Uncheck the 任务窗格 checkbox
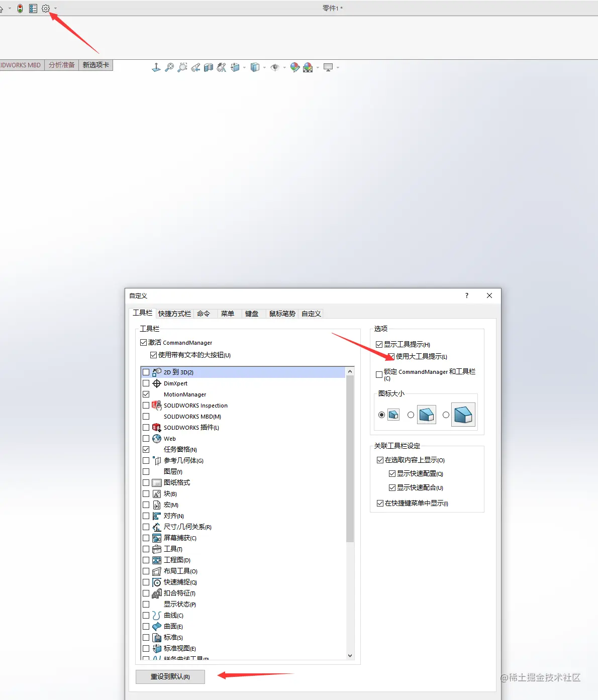Image resolution: width=598 pixels, height=700 pixels. tap(146, 450)
